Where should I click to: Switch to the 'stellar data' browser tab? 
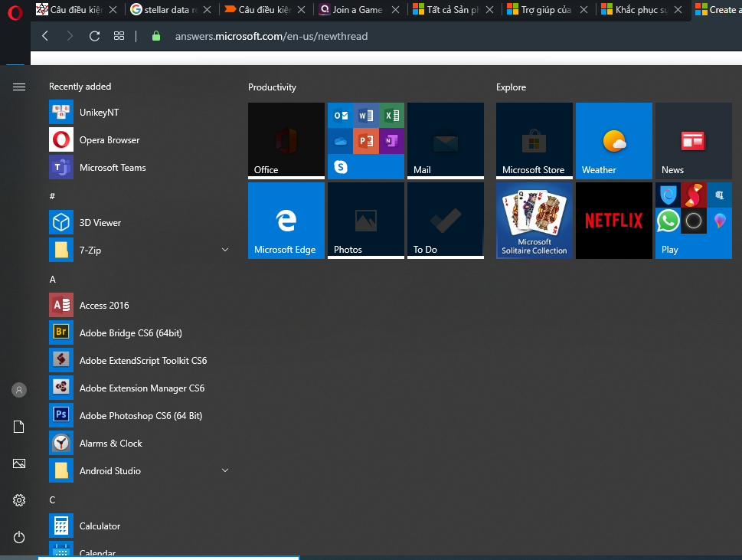(170, 9)
